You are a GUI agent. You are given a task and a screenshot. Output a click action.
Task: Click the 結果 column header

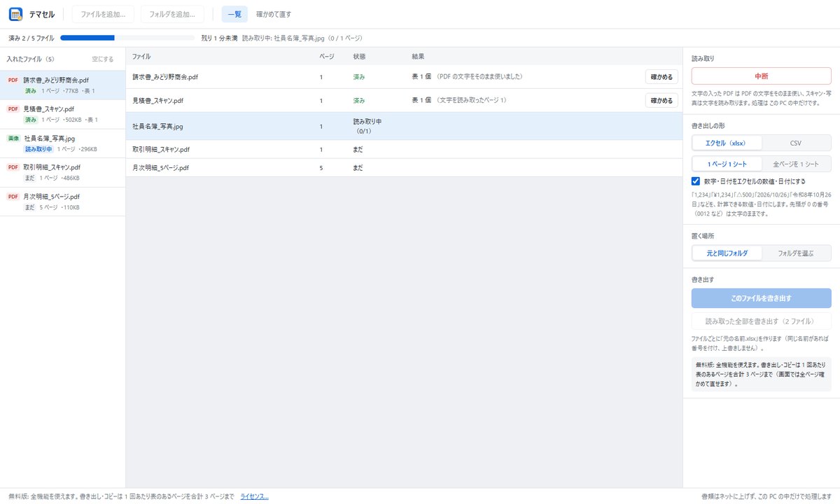[418, 56]
